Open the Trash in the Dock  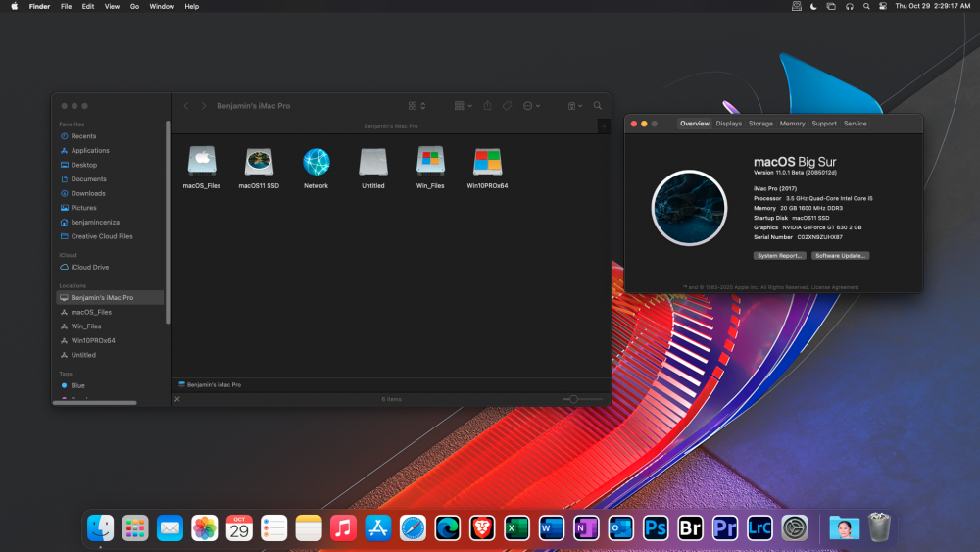(879, 527)
